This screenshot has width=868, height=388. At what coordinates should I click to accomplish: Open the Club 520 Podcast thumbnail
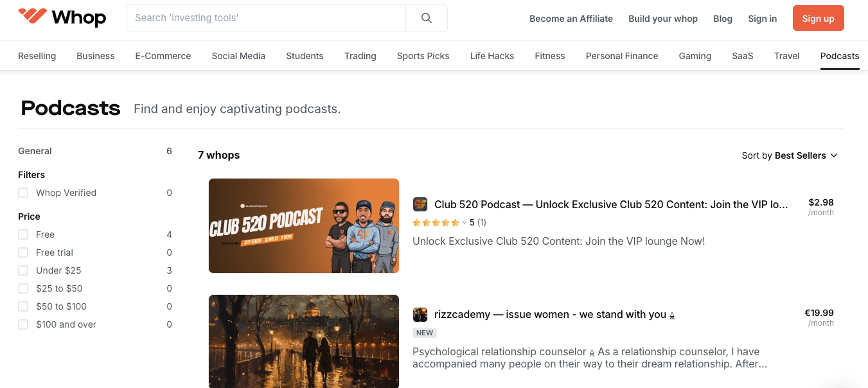pyautogui.click(x=303, y=225)
